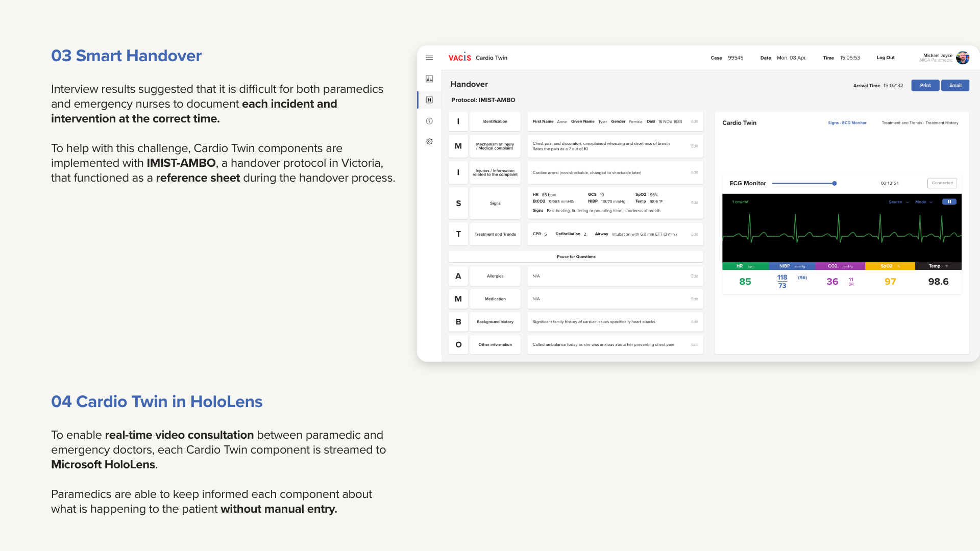
Task: Switch to Signs - ECG Monitor tab
Action: 847,123
